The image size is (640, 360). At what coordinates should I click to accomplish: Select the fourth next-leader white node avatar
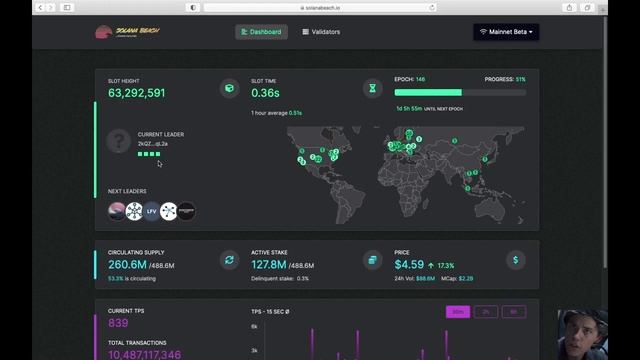click(169, 211)
